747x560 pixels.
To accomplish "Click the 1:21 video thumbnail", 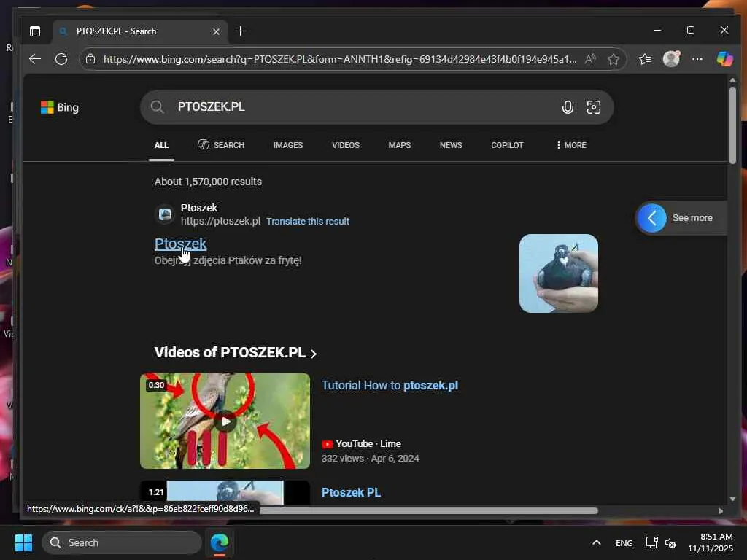I will coord(225,492).
